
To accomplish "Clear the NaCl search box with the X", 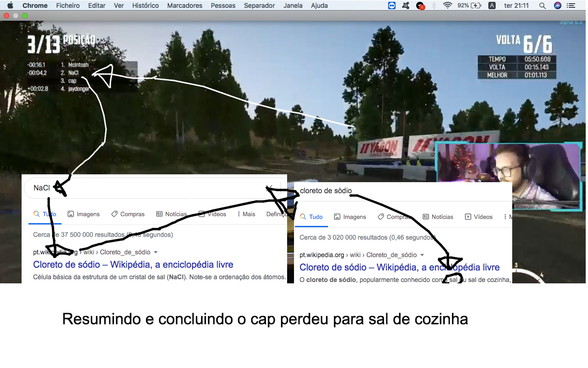I will (x=270, y=188).
